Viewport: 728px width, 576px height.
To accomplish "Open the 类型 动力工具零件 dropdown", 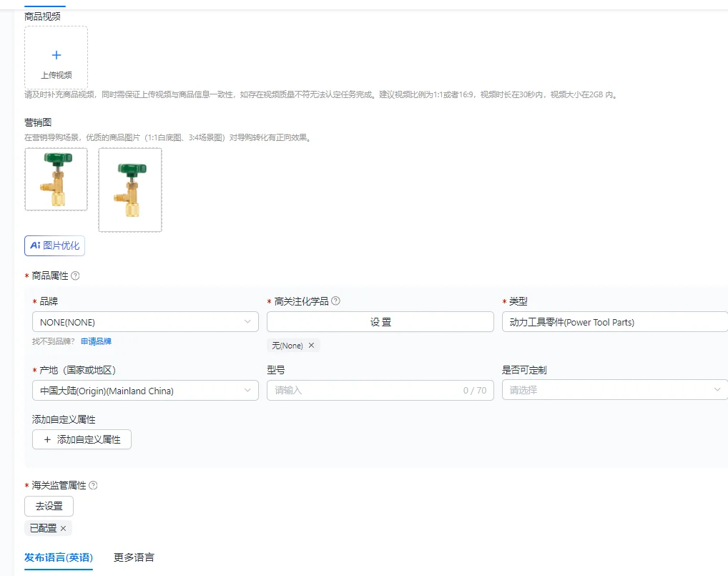I will [x=615, y=321].
